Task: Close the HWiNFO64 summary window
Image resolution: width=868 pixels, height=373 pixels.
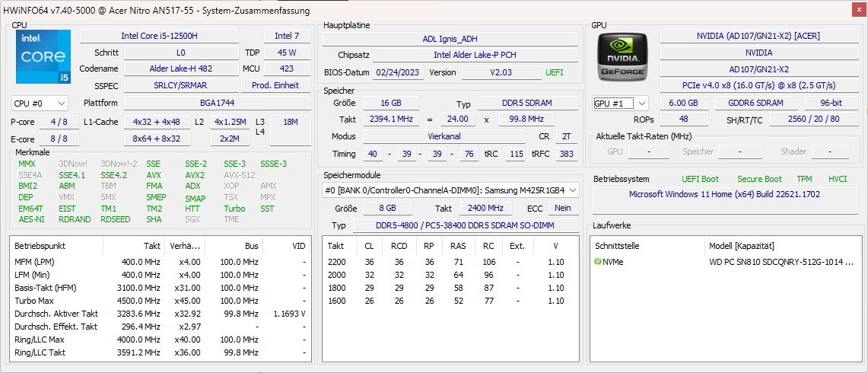Action: pos(859,9)
